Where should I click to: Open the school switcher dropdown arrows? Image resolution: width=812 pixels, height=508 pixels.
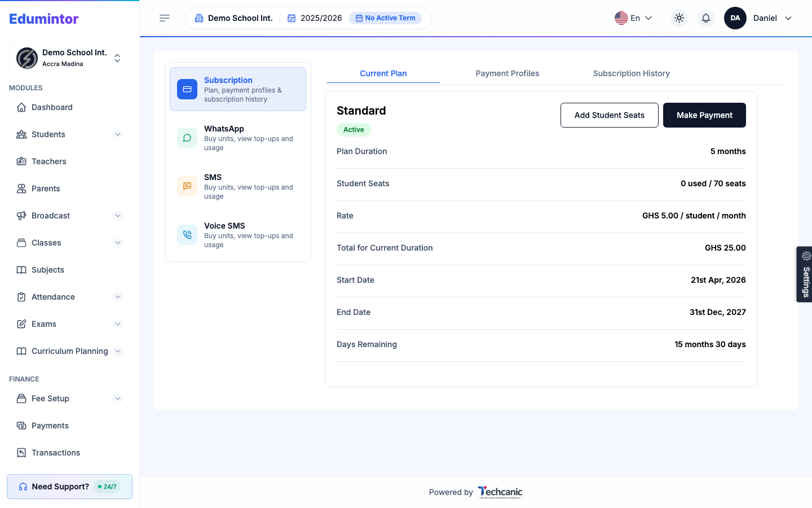tap(117, 58)
